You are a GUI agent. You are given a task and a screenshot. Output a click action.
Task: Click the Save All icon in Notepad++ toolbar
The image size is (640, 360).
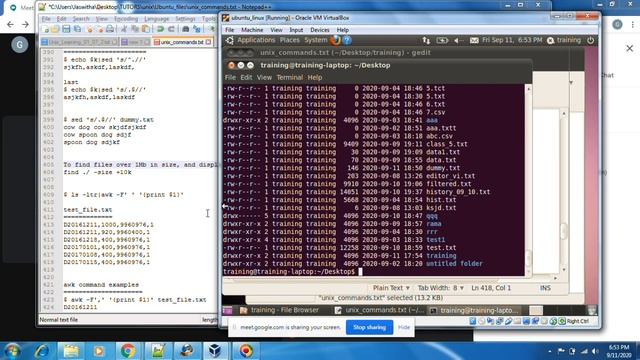[77, 29]
